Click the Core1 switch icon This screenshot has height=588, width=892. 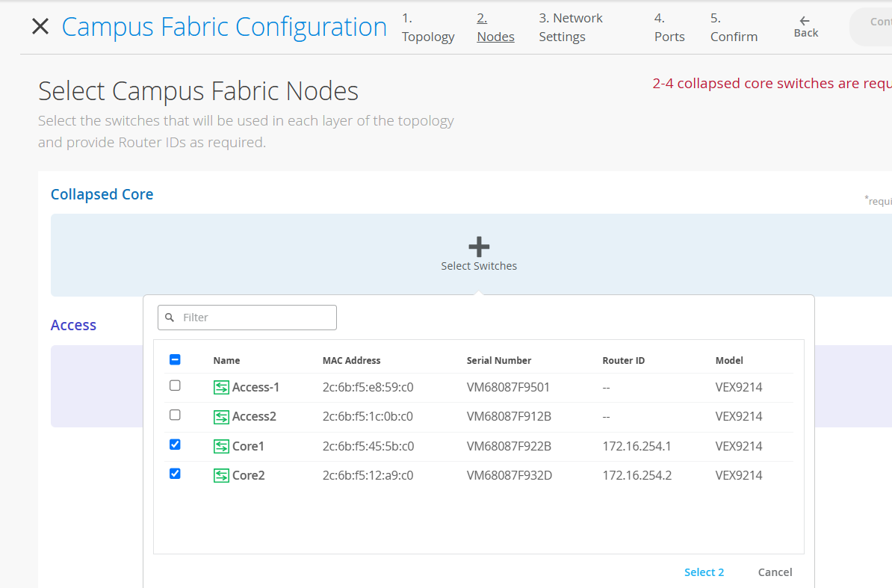[221, 446]
